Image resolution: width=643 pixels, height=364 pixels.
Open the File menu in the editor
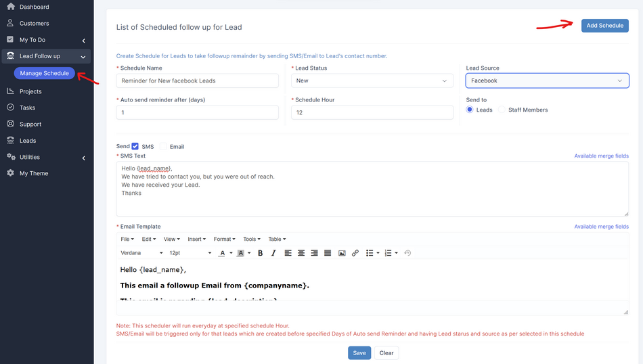click(127, 239)
